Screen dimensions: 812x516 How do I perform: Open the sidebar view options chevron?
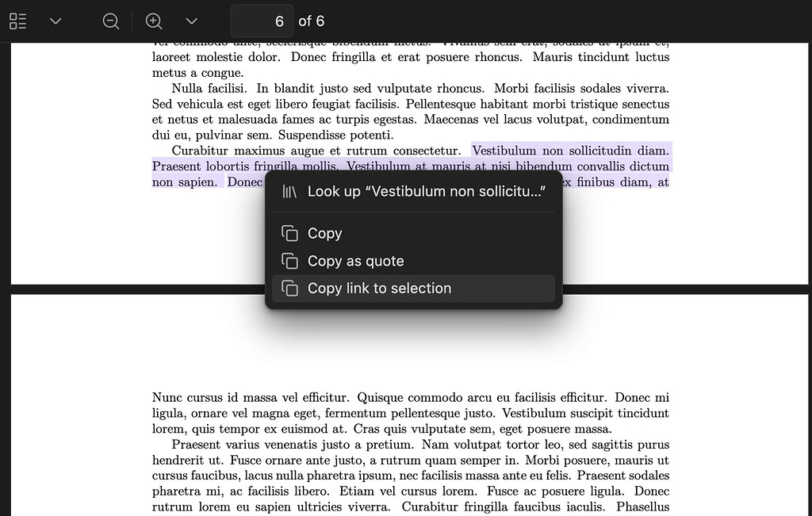pyautogui.click(x=54, y=21)
